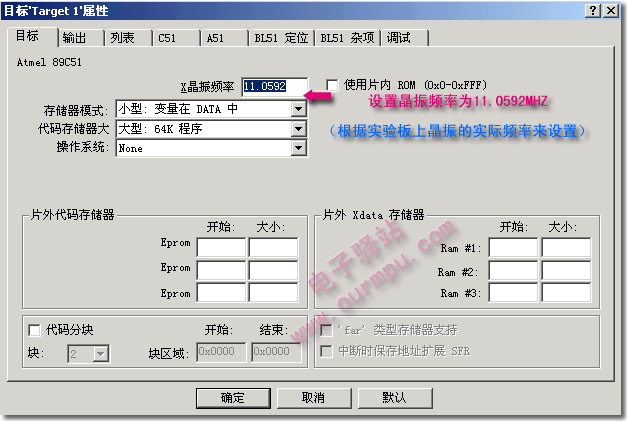Expand the 块 number dropdown
Screen dimensions: 627x421
(x=100, y=352)
